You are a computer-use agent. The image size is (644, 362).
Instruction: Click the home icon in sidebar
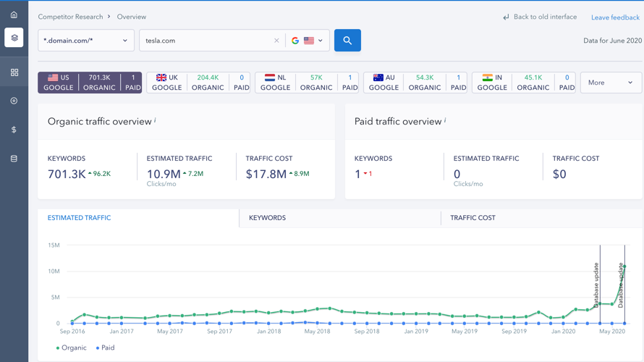click(x=14, y=14)
